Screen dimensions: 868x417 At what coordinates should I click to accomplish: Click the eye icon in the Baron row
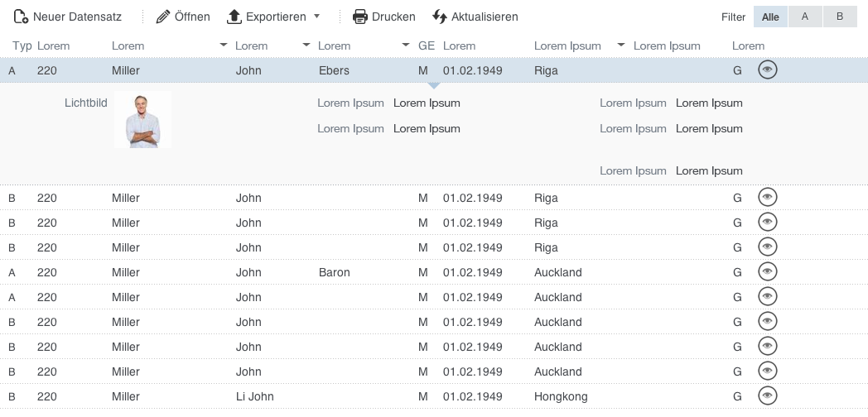pyautogui.click(x=768, y=272)
